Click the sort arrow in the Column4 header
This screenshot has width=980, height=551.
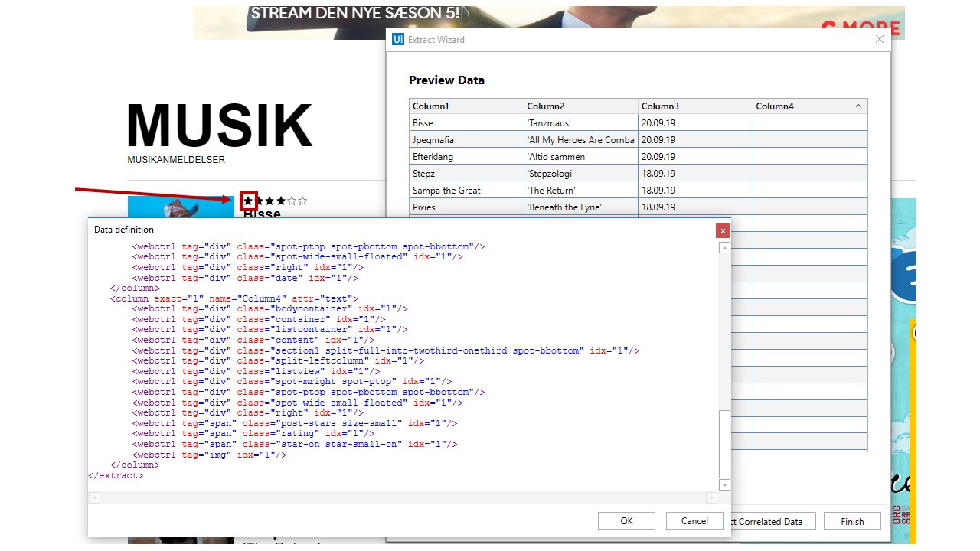[858, 106]
